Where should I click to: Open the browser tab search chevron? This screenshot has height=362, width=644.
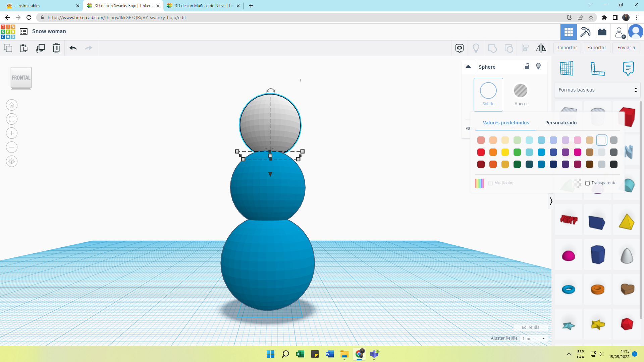click(x=590, y=5)
